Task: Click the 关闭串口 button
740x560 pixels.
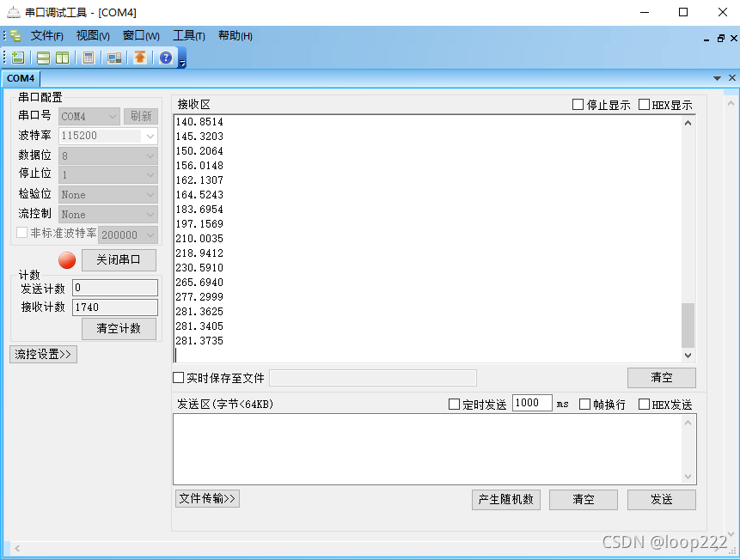Action: (119, 260)
